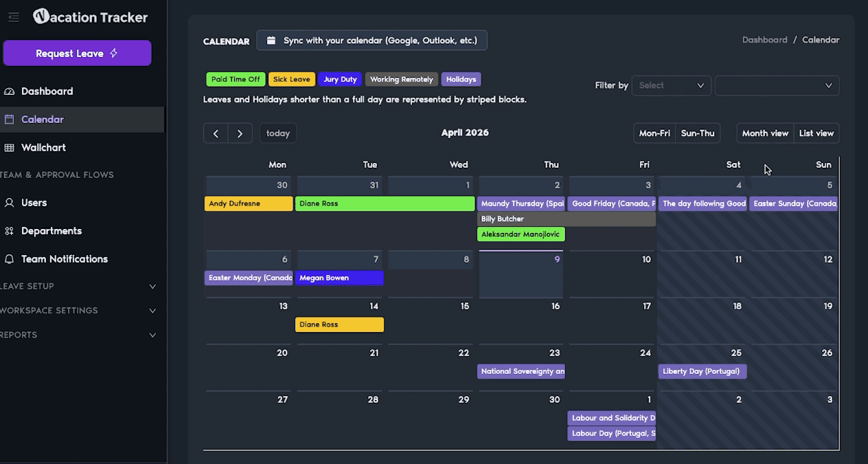
Task: Switch week layout to Sun-Thu
Action: (698, 133)
